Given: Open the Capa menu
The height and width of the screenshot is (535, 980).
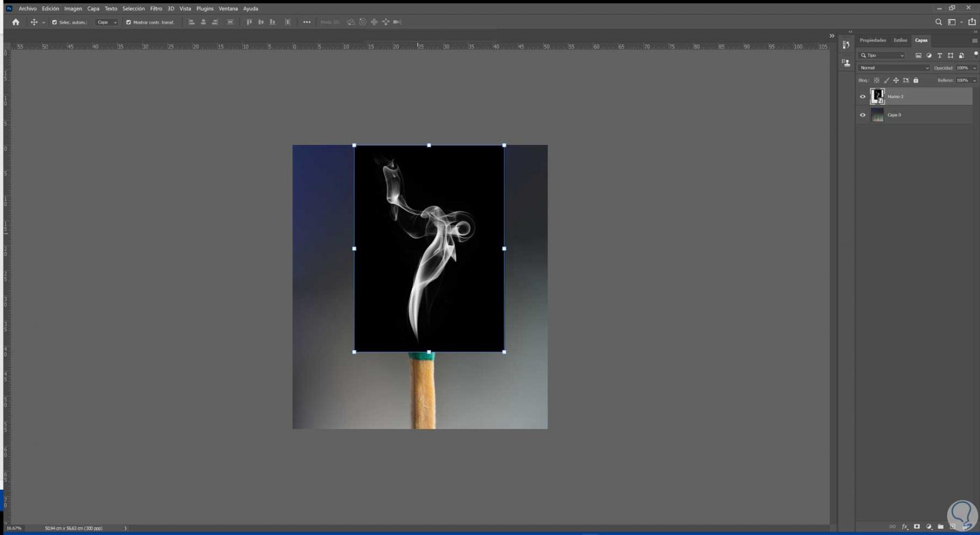Looking at the screenshot, I should (93, 8).
